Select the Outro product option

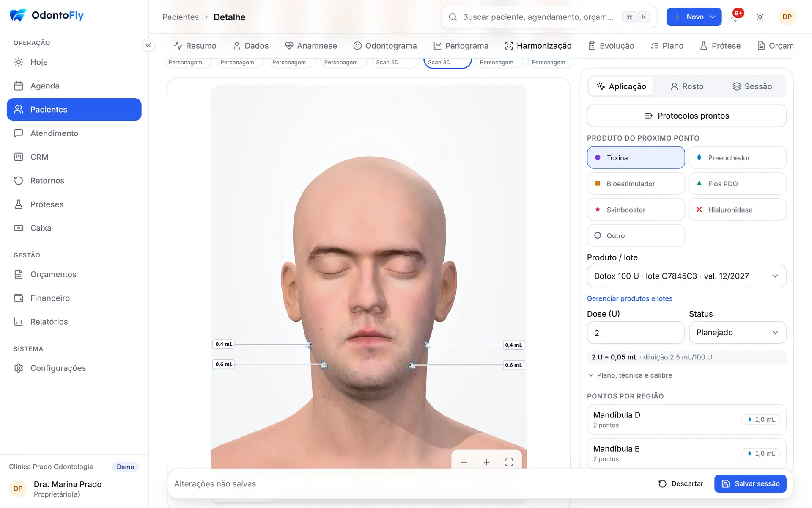tap(636, 235)
